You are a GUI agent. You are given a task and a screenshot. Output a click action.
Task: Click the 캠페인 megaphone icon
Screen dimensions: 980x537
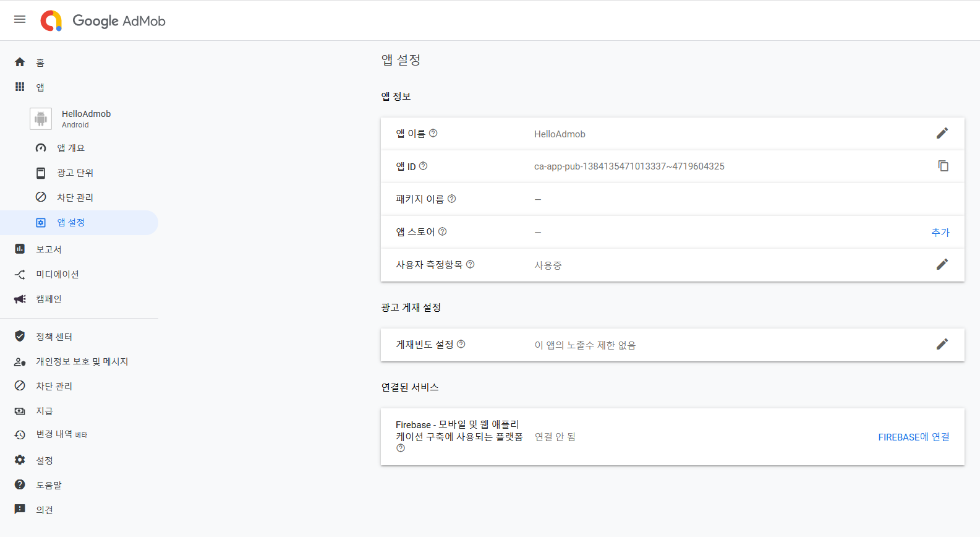20,299
